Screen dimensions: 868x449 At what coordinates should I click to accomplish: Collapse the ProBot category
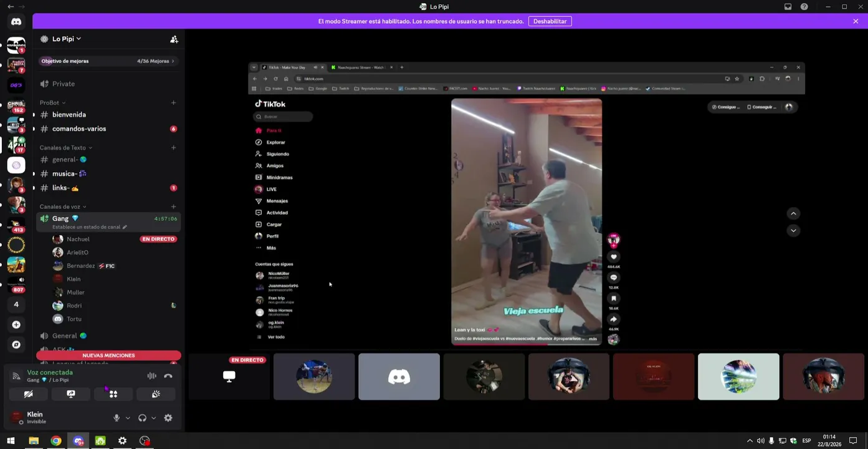pos(52,103)
